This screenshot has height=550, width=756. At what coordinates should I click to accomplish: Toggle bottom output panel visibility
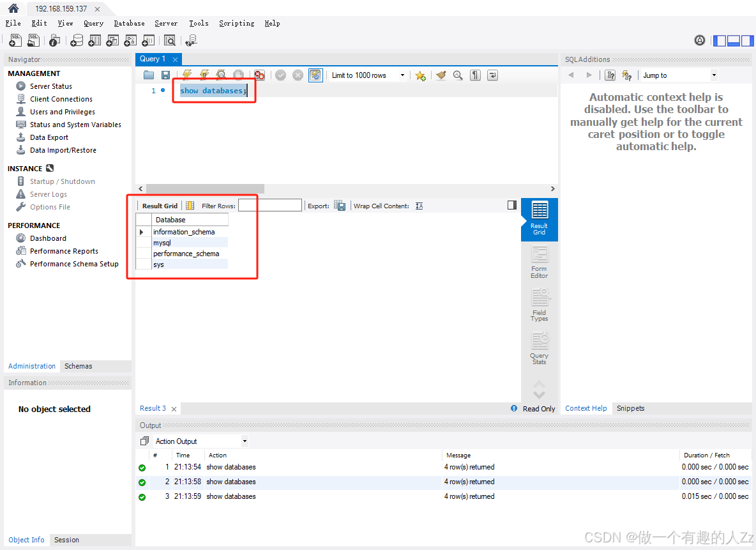click(x=734, y=41)
